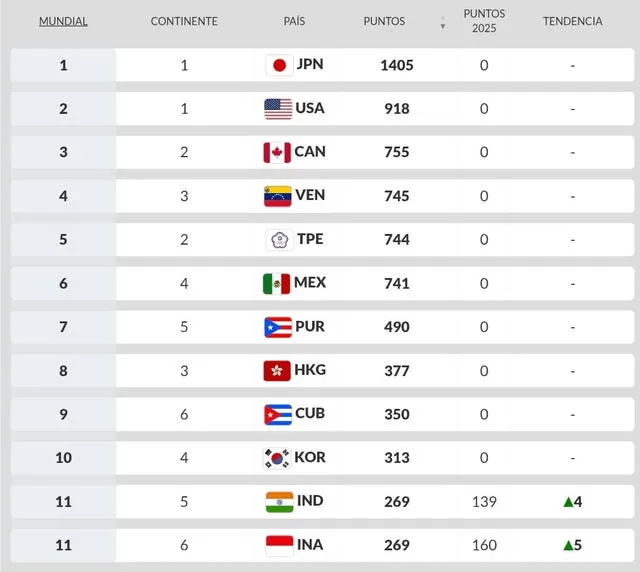Select the JPN country name

point(309,65)
